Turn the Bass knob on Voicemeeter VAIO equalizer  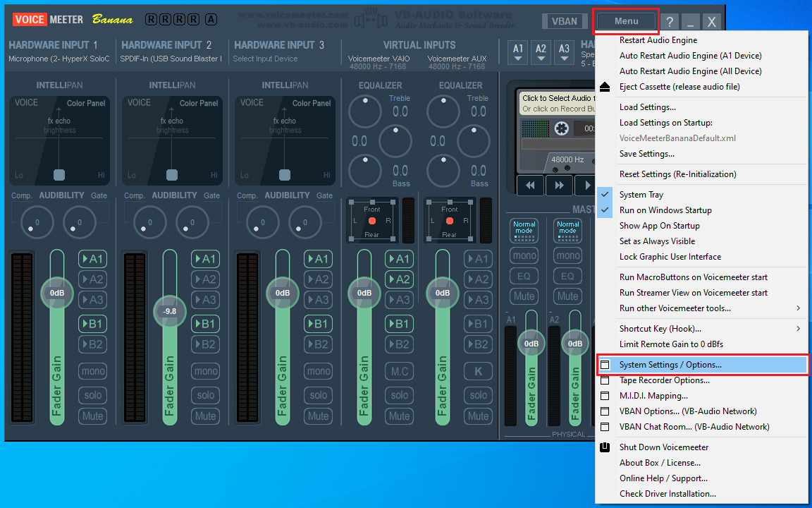365,171
